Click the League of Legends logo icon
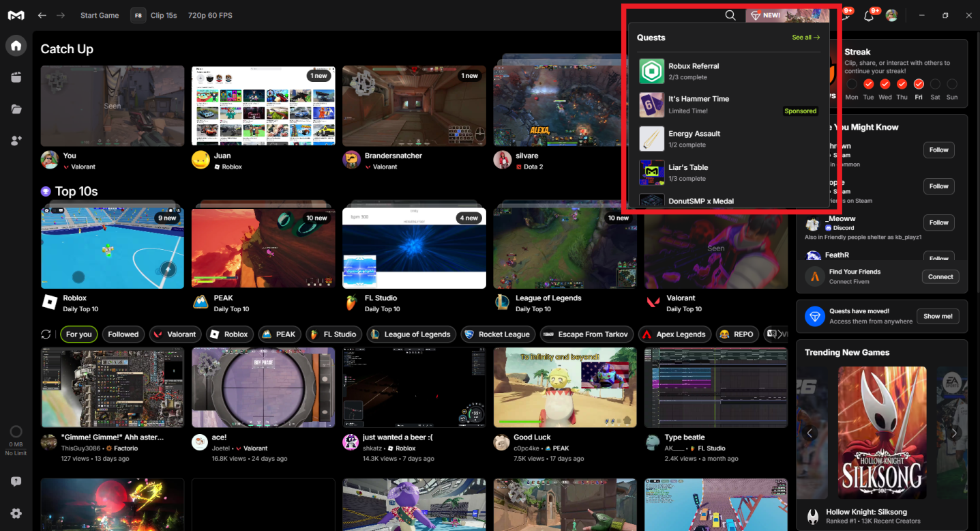 [502, 302]
